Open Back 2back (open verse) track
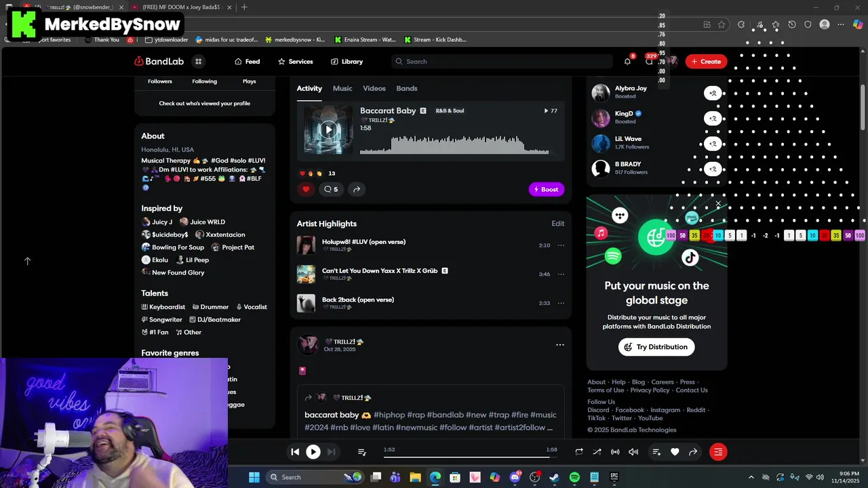 [x=358, y=300]
